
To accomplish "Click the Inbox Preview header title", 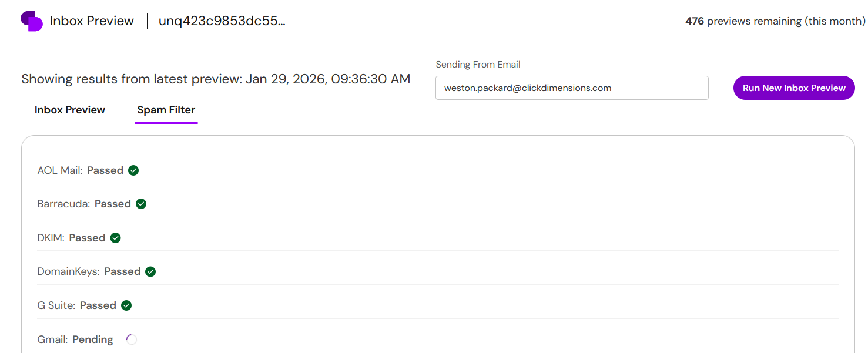I will click(x=92, y=21).
